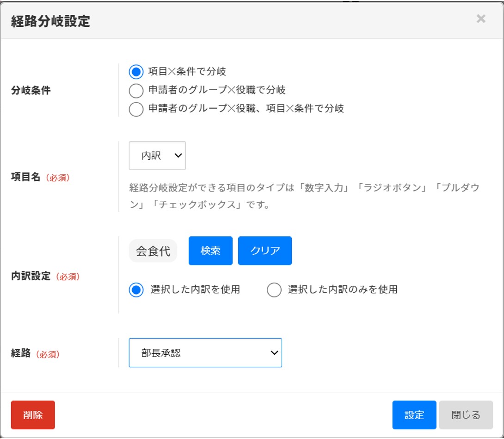The width and height of the screenshot is (504, 439).
Task: Enable 選択した内訳を使用 option
Action: click(136, 290)
